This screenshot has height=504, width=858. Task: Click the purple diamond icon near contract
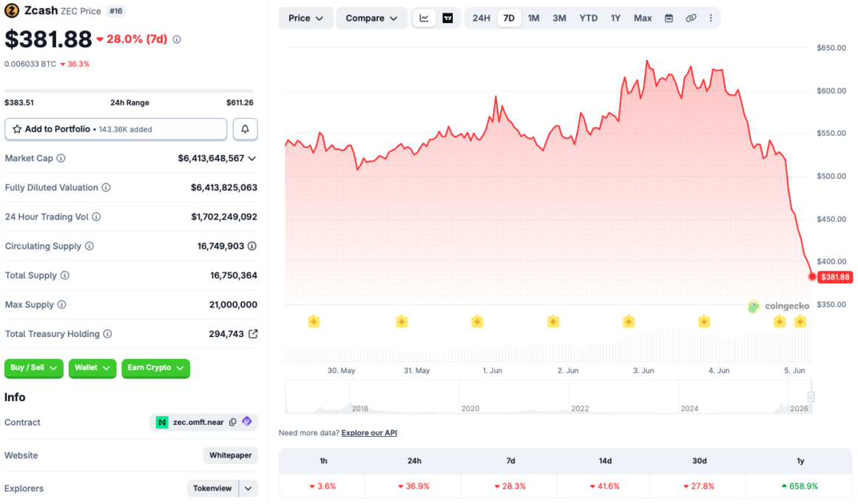coord(247,421)
